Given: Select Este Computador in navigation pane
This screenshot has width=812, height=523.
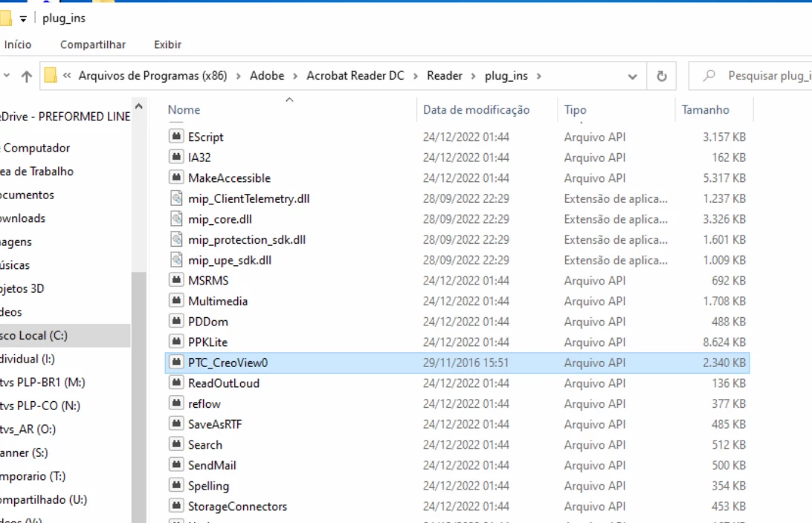Looking at the screenshot, I should [x=35, y=148].
